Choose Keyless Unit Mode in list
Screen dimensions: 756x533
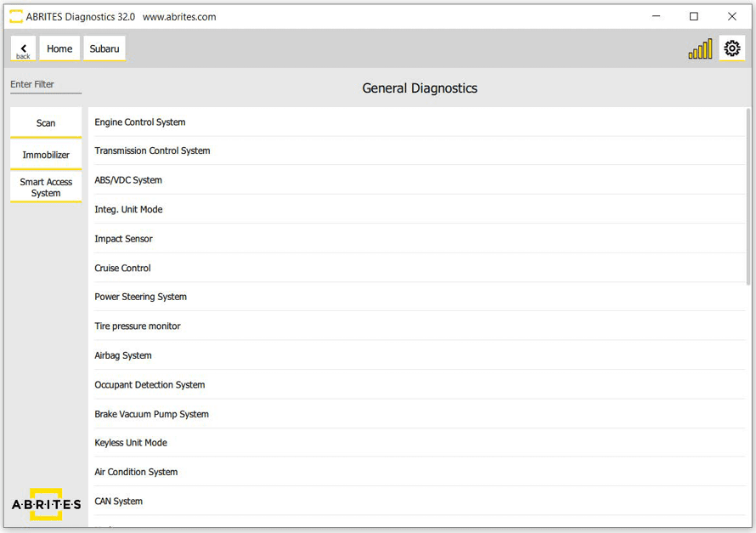131,443
